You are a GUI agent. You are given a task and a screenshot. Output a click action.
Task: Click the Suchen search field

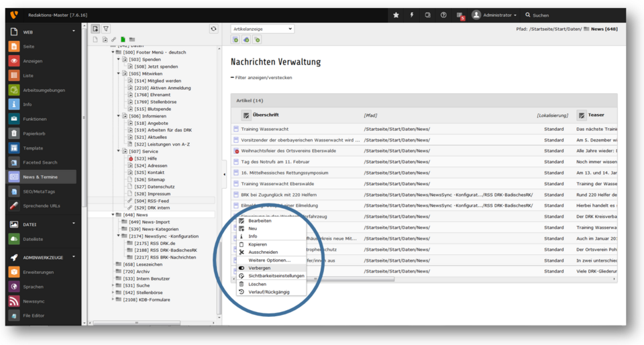coord(541,15)
